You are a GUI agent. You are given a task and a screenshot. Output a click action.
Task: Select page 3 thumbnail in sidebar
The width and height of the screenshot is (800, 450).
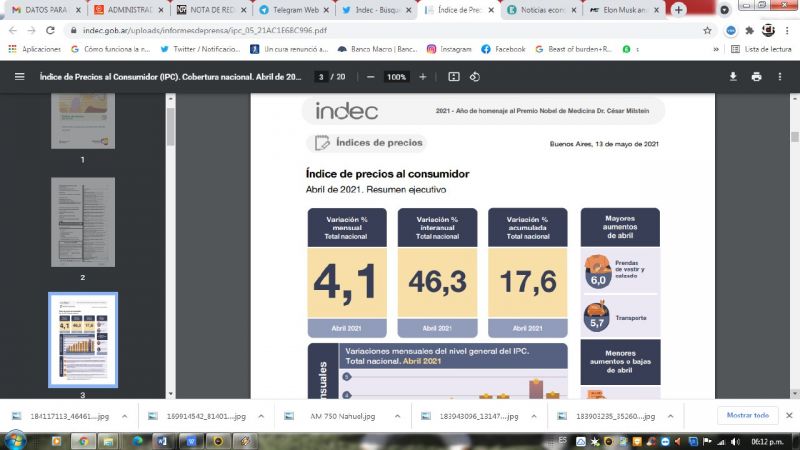pyautogui.click(x=83, y=340)
